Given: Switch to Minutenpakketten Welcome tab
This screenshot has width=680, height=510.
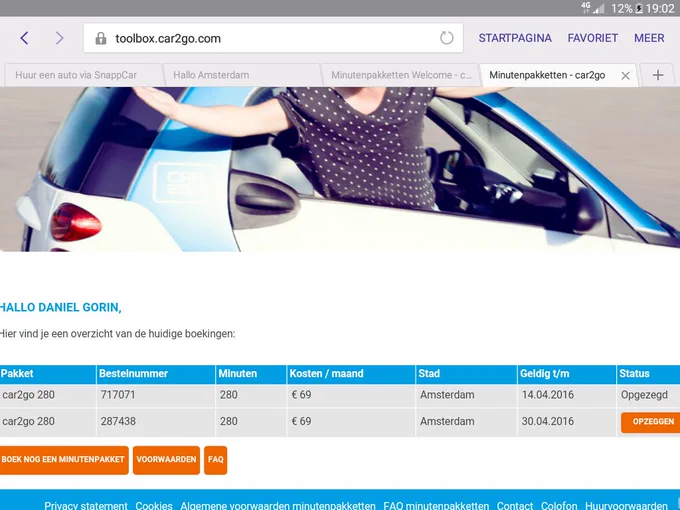Looking at the screenshot, I should pyautogui.click(x=400, y=75).
